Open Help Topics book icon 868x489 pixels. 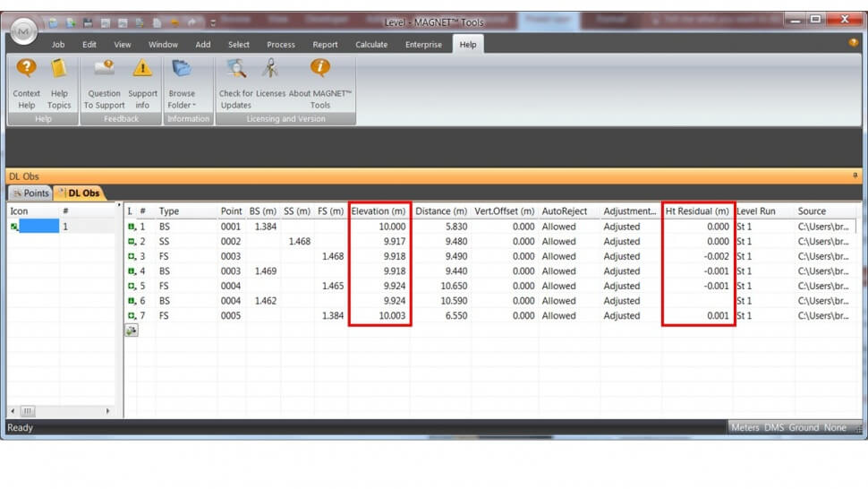pyautogui.click(x=59, y=68)
